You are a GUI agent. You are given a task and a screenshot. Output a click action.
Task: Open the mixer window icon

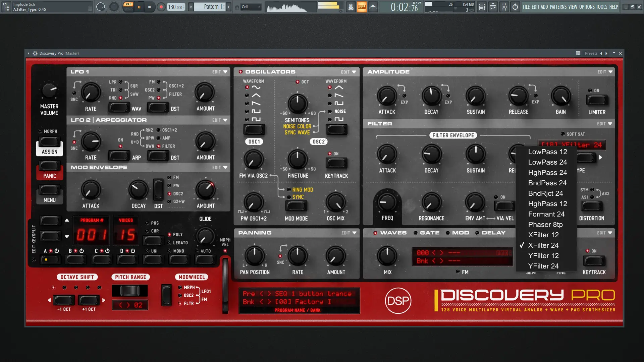pos(504,7)
